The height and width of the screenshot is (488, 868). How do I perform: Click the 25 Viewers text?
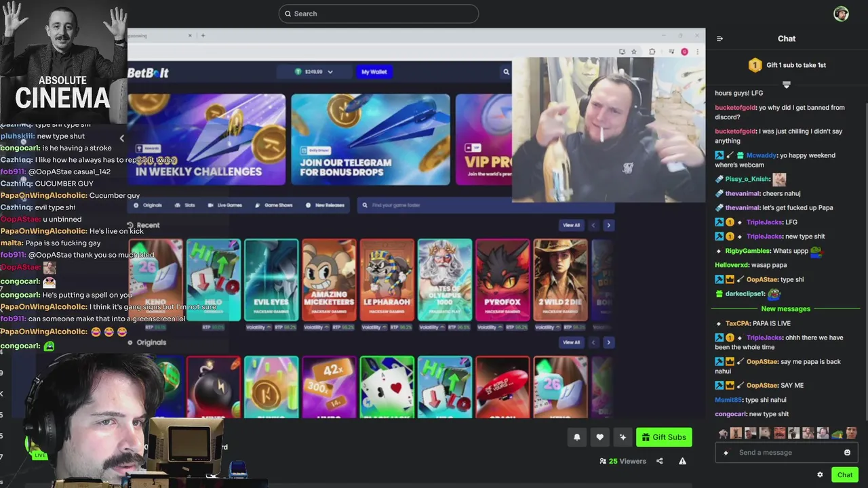627,461
